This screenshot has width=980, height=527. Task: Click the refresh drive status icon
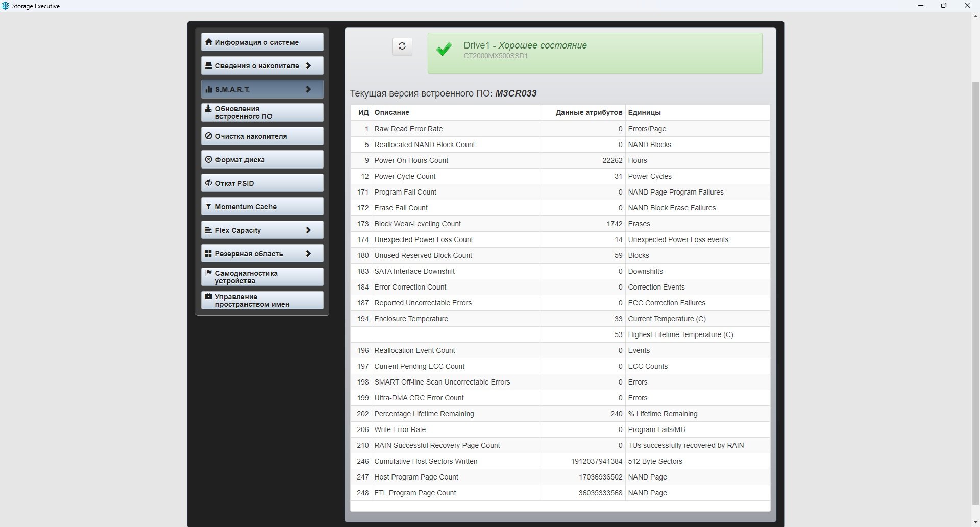click(x=402, y=46)
